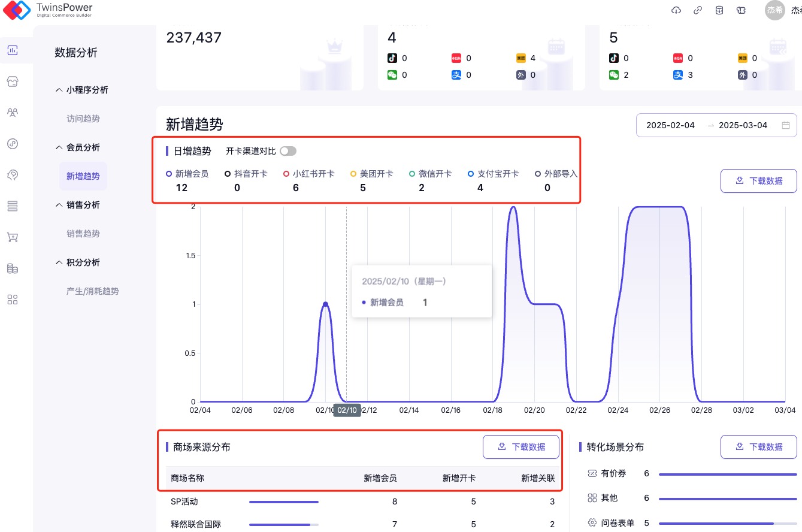Open the members group icon in sidebar
The image size is (802, 532).
[x=13, y=112]
